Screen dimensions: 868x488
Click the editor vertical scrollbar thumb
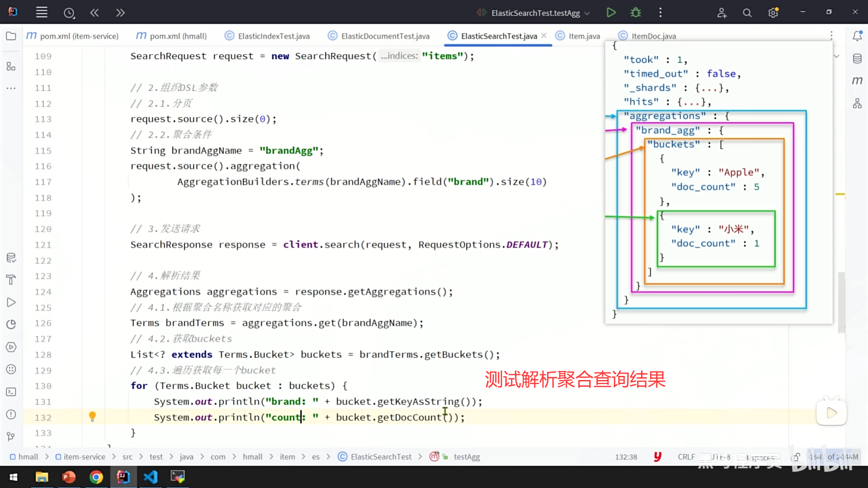(841, 303)
